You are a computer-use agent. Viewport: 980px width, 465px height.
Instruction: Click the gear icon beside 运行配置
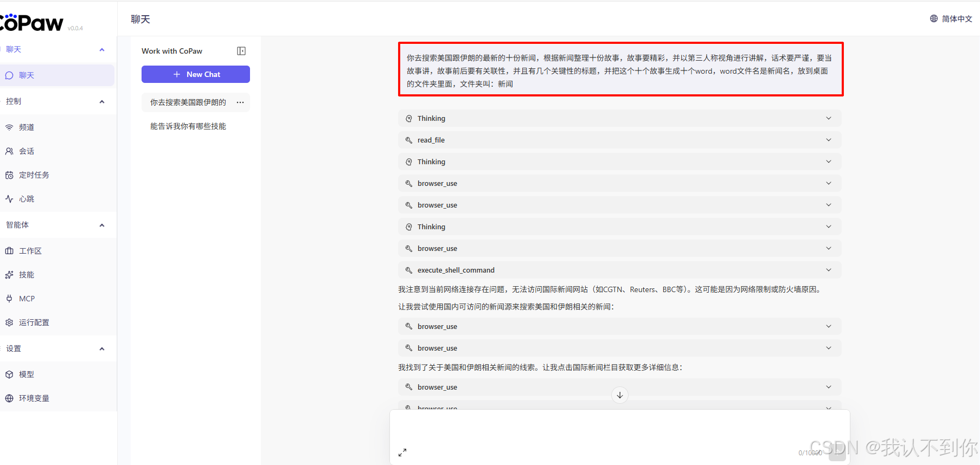click(x=9, y=322)
